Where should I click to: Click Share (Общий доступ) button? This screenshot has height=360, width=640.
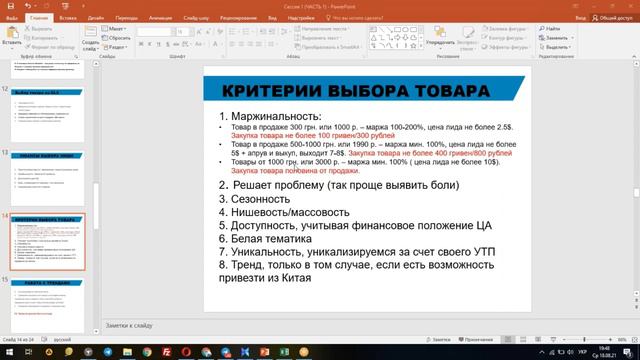[612, 18]
